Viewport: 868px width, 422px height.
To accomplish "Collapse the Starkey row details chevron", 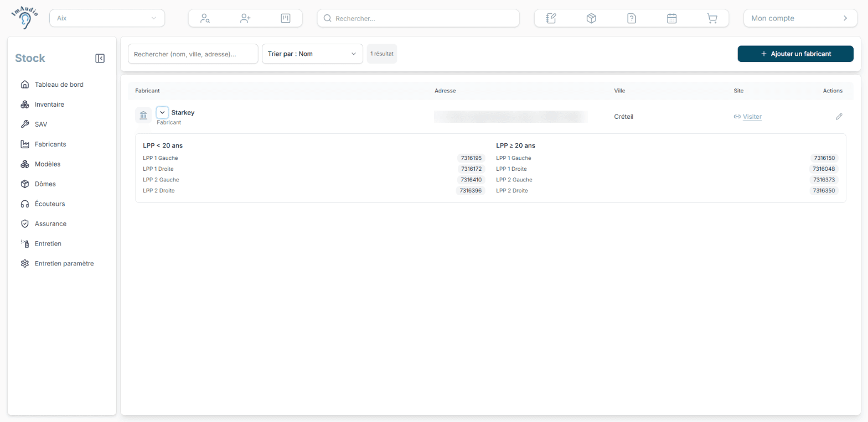I will tap(162, 113).
